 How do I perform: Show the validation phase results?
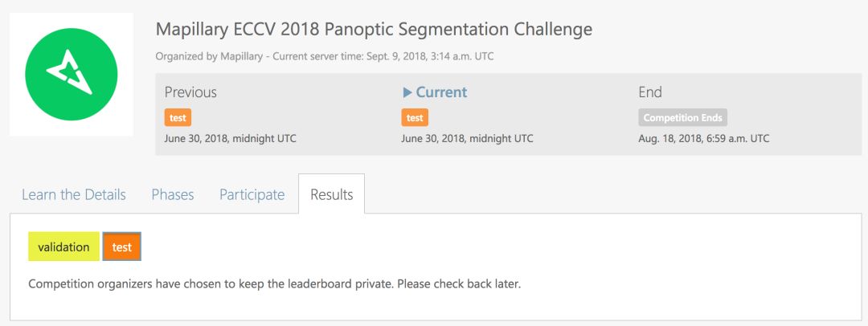63,247
